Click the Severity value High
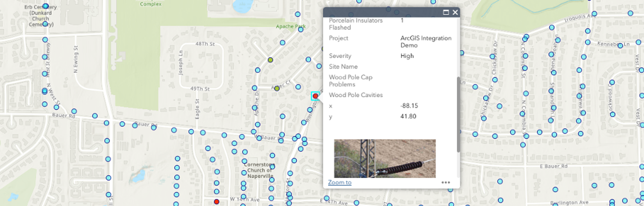Screen dimensions: 644x206 407,56
